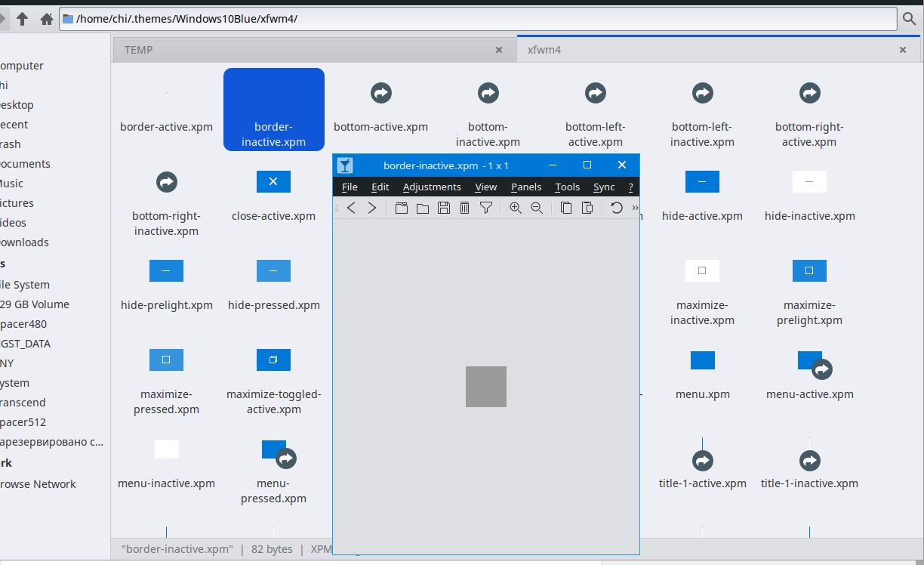Open Browse Network in the sidebar
924x565 pixels.
(38, 484)
